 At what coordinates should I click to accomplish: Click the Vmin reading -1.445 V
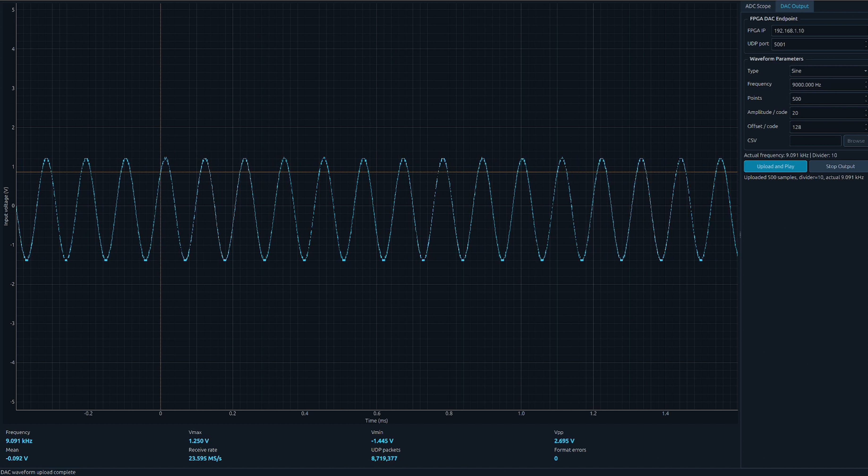[x=383, y=441]
